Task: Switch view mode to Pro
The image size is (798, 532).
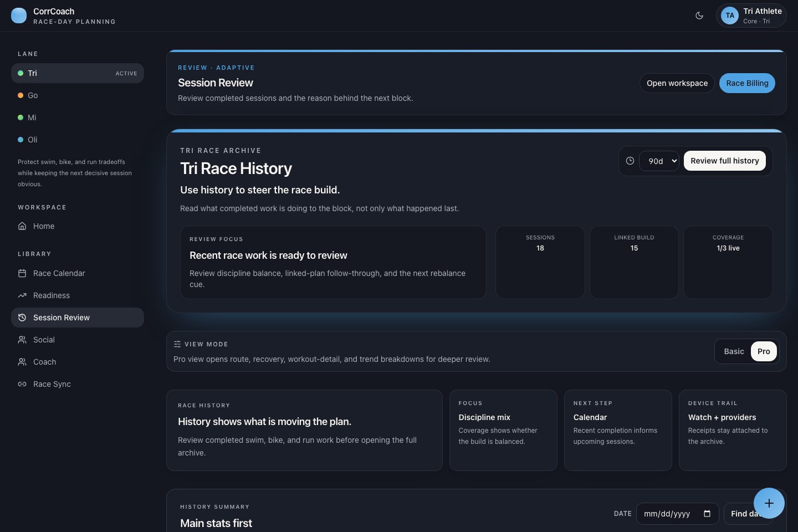Action: click(x=764, y=351)
